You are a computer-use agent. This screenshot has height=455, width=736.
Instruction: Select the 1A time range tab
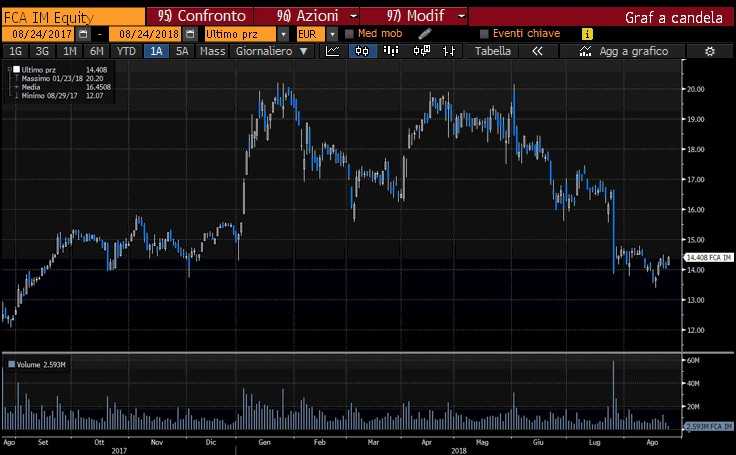(156, 51)
